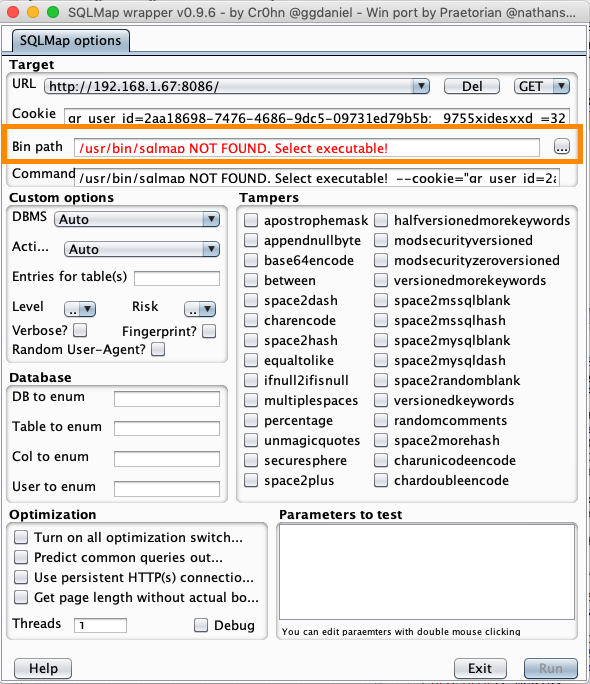590x684 pixels.
Task: Click the Bin path text field
Action: point(307,147)
